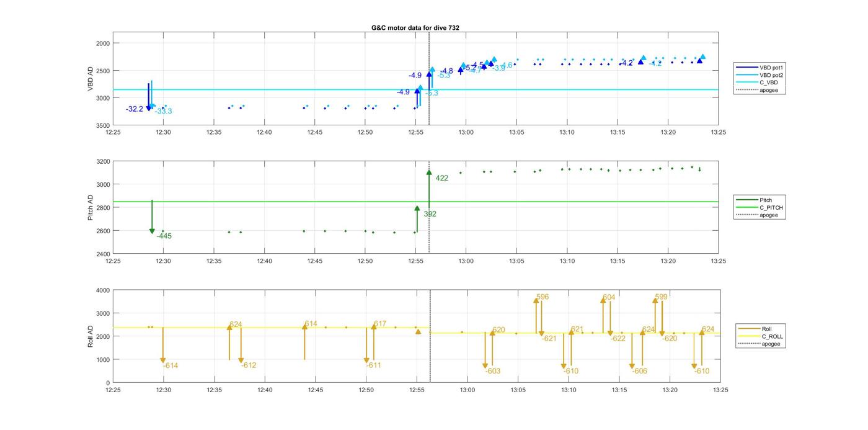Click the 'VBD AD' axis label
Viewport: 868px width, 430px height.
(91, 79)
